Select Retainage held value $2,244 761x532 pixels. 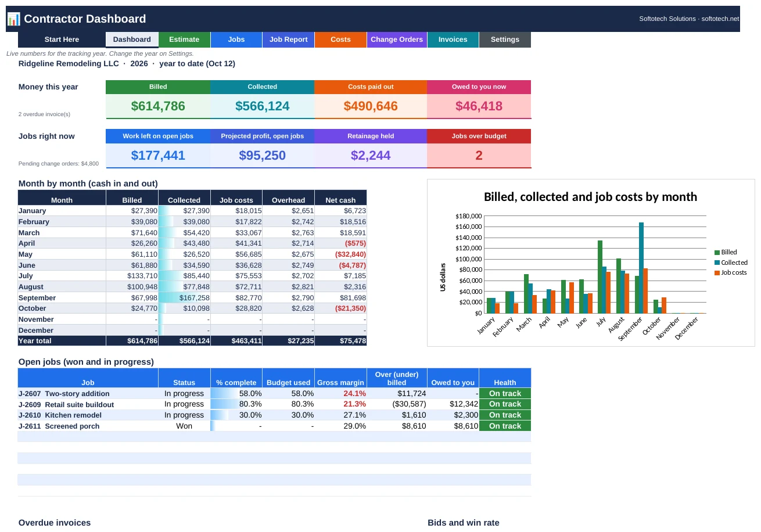(x=371, y=156)
